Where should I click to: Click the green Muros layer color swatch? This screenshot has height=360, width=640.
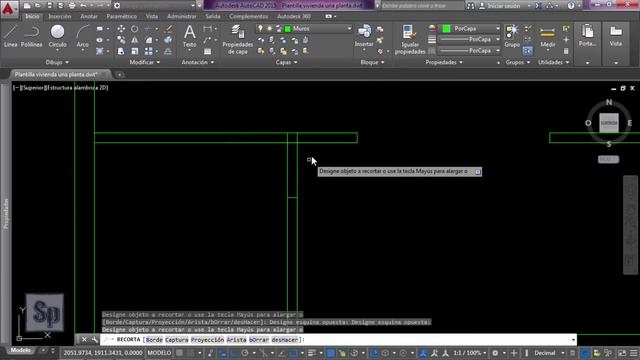(288, 29)
